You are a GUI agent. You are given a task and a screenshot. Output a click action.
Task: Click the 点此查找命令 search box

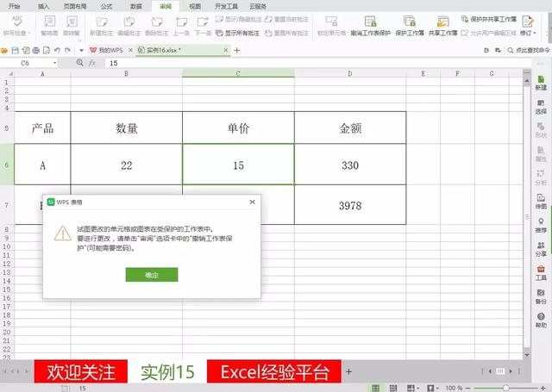(x=529, y=51)
